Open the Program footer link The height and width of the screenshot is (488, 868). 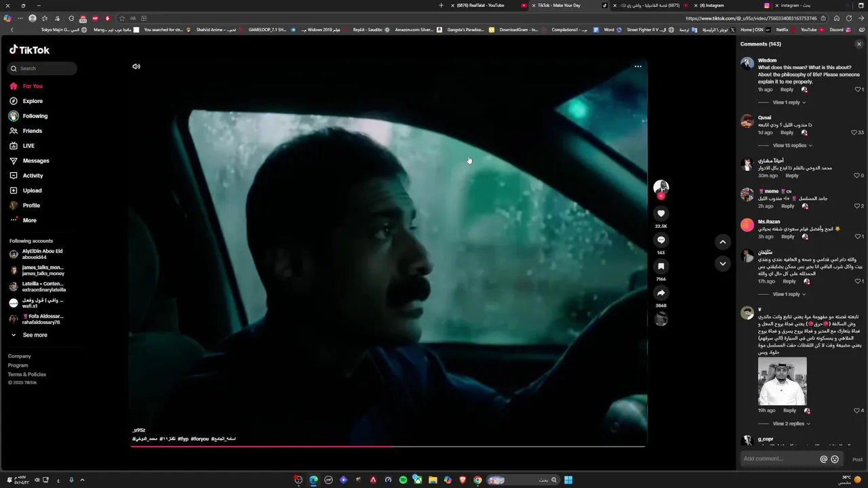click(18, 365)
